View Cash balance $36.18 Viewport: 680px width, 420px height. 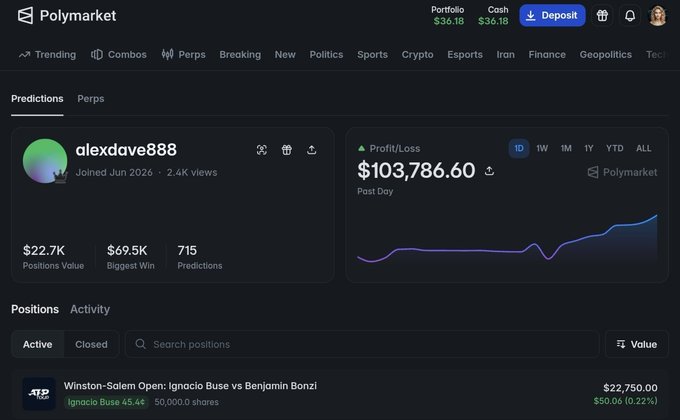pyautogui.click(x=493, y=16)
